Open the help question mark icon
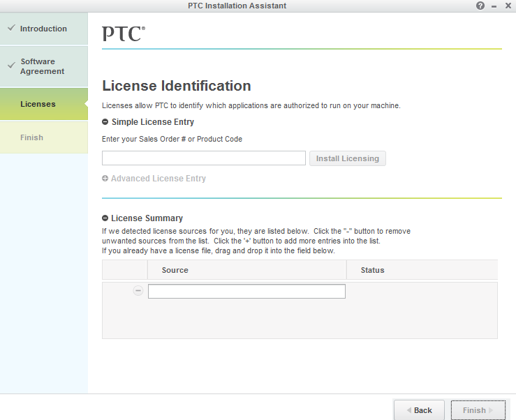 480,6
